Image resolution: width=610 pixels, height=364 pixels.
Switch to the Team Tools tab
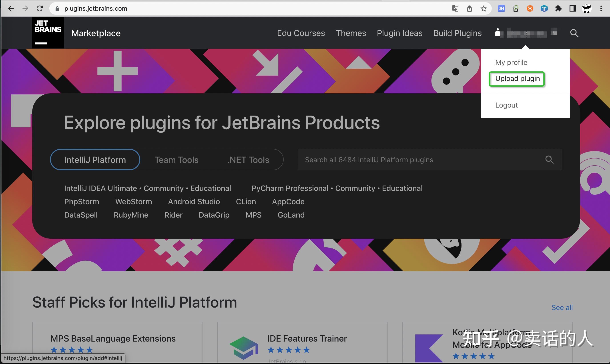pos(177,160)
